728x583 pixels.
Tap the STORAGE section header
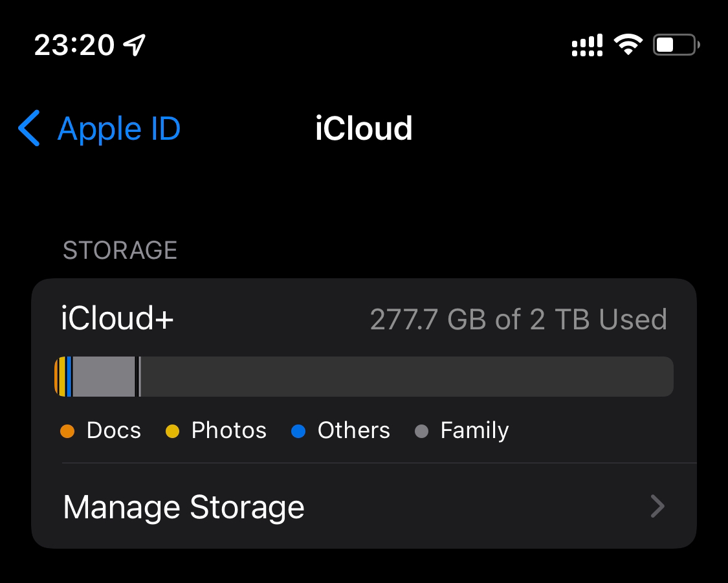tap(120, 250)
